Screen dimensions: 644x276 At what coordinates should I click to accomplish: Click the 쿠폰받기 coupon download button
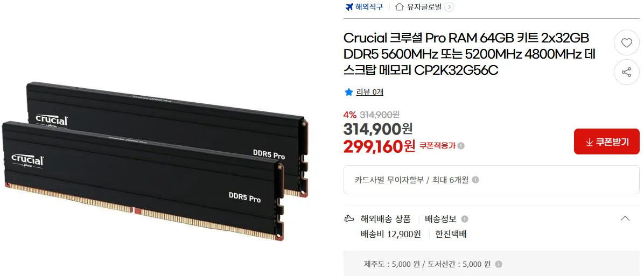607,141
